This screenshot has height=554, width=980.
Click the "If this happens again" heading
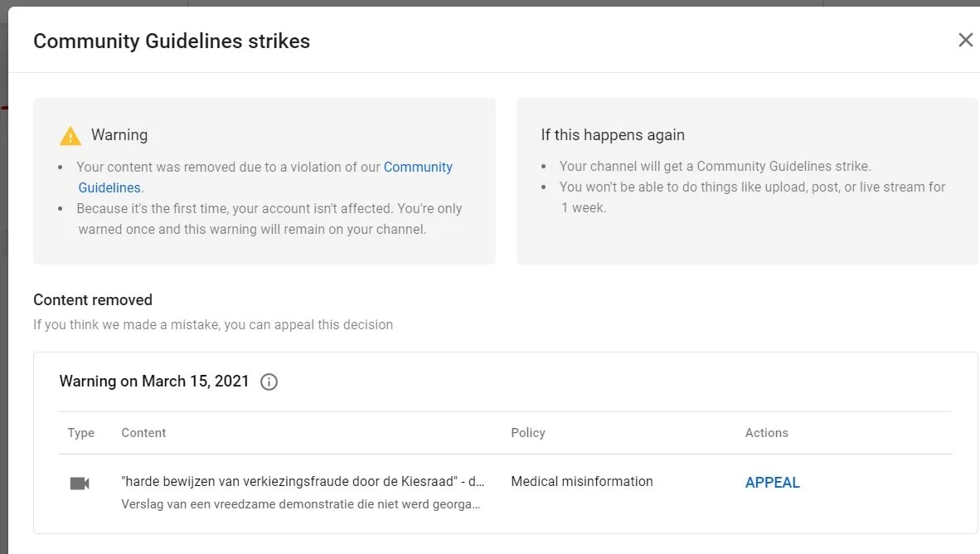[613, 135]
